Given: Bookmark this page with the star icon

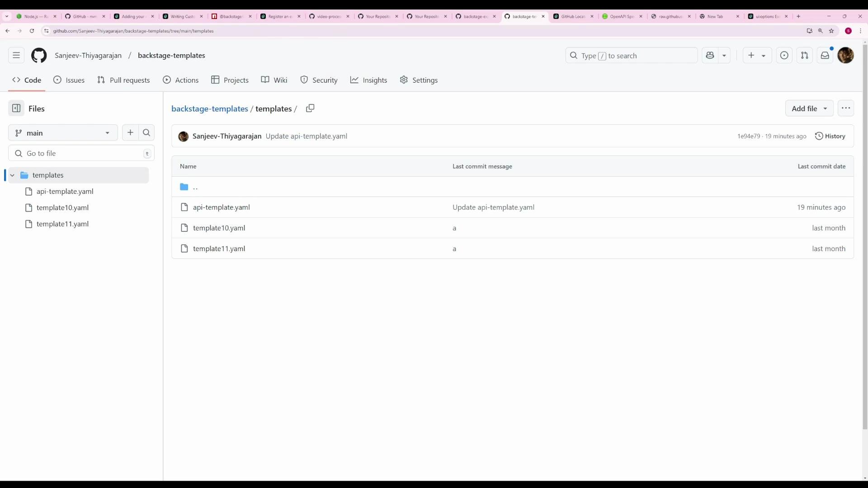Looking at the screenshot, I should [x=831, y=31].
